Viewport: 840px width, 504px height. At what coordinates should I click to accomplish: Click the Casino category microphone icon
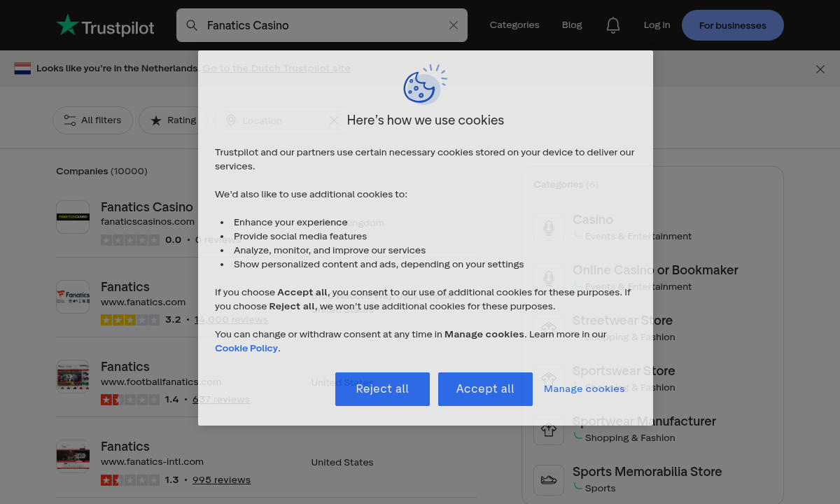549,228
